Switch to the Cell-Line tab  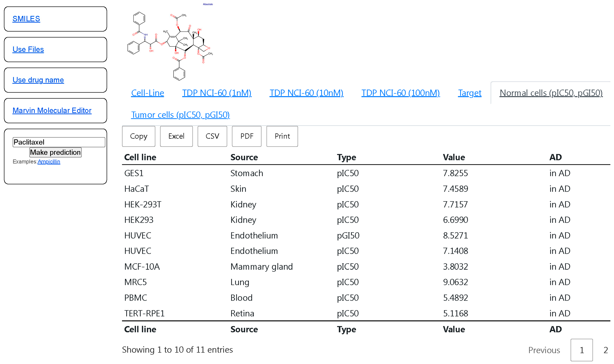[x=147, y=93]
